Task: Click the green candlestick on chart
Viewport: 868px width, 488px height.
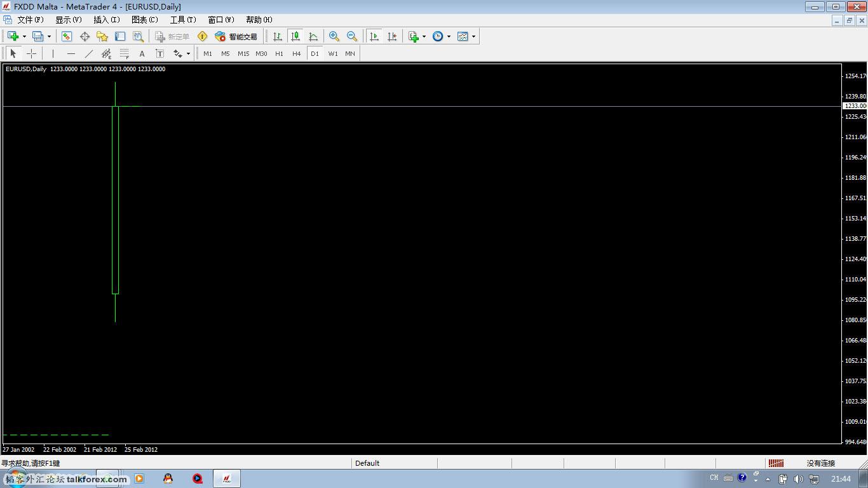Action: pyautogui.click(x=115, y=200)
